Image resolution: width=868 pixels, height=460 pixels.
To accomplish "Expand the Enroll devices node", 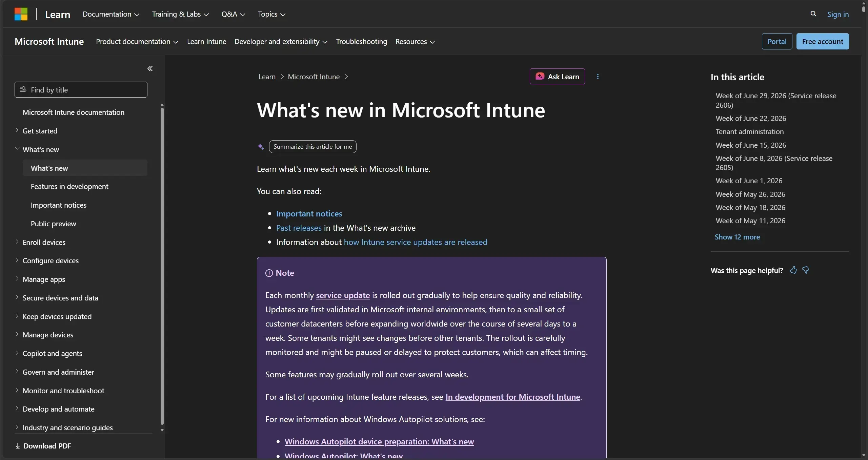I will 17,242.
